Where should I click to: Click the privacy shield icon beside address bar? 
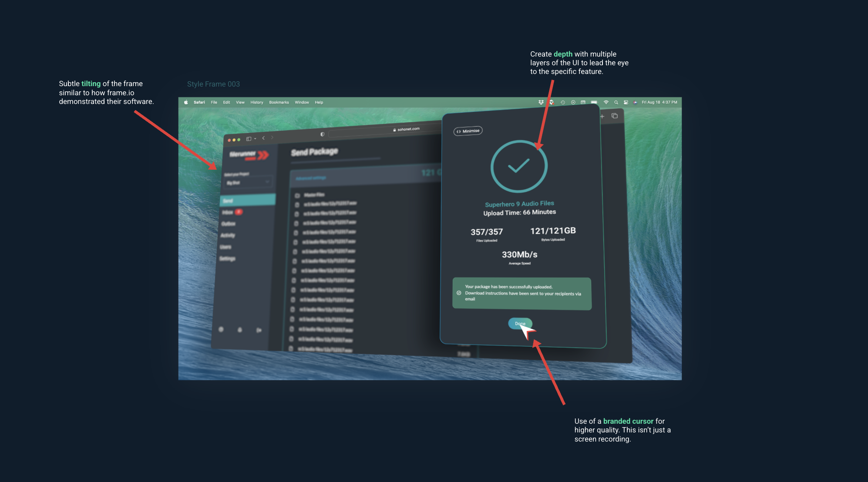tap(322, 134)
